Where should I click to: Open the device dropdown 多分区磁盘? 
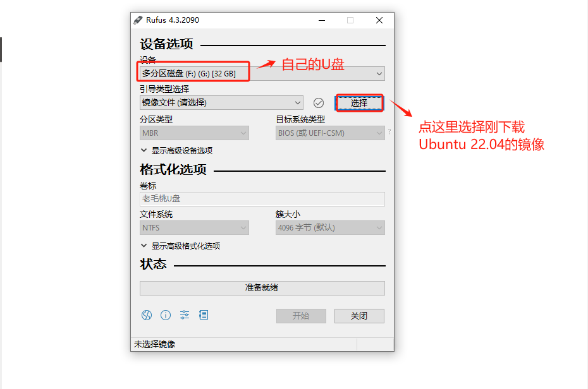coord(262,73)
